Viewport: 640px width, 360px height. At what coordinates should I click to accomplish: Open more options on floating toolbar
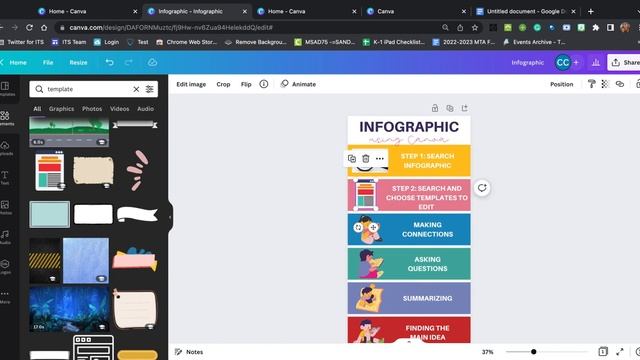coord(380,158)
